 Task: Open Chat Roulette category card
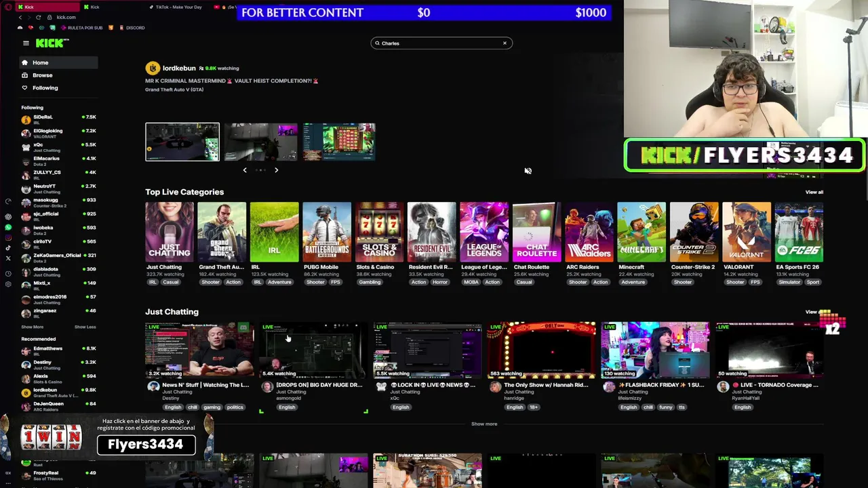[x=536, y=232]
